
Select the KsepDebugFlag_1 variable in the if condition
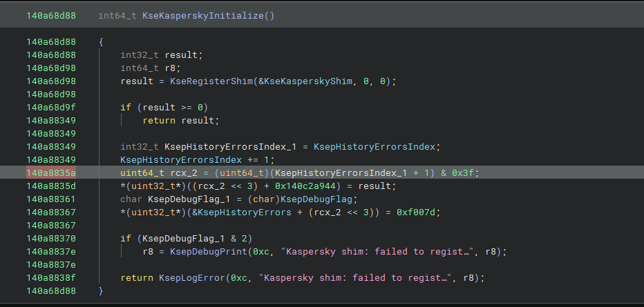[184, 239]
